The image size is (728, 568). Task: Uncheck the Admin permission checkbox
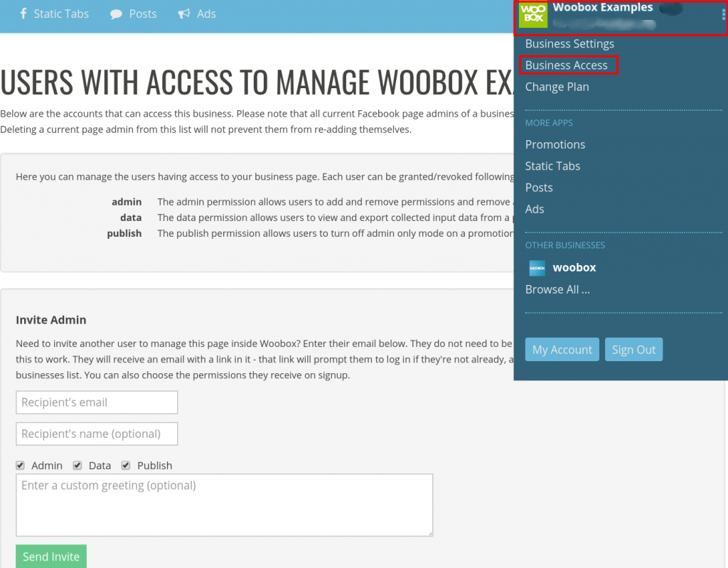pos(20,465)
